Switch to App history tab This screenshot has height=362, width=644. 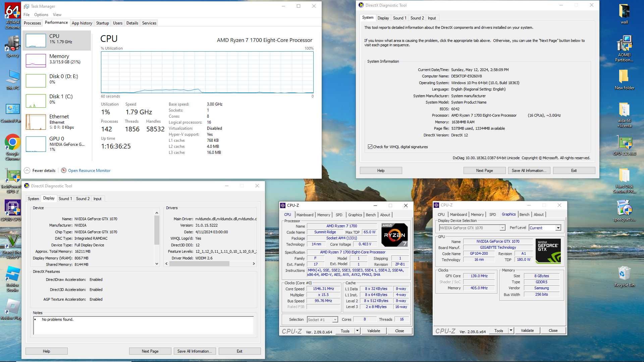click(82, 23)
